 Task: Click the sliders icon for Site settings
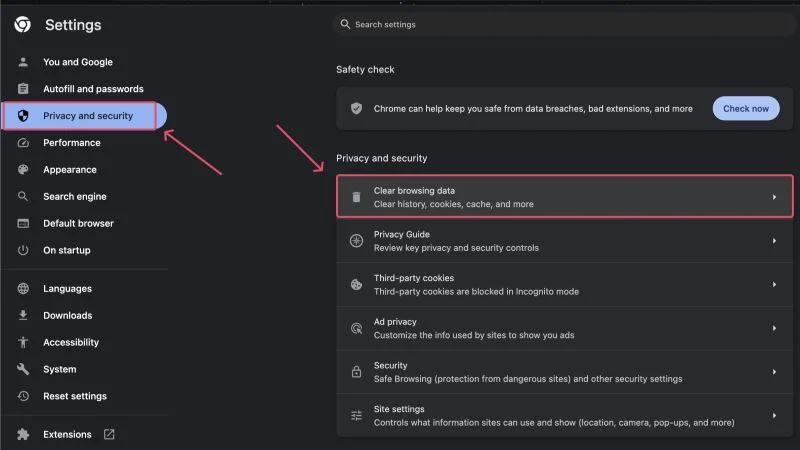356,416
